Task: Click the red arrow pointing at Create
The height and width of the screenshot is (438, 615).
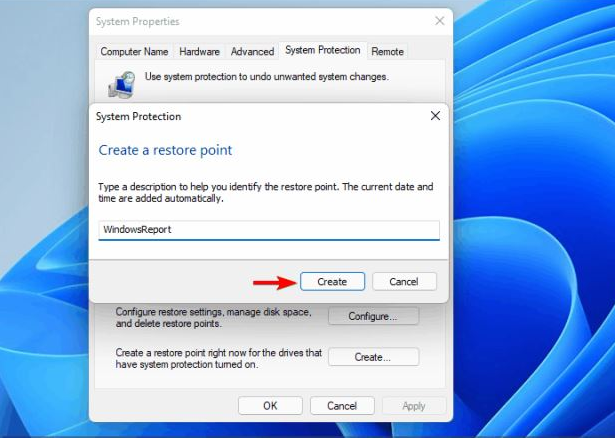Action: 273,282
